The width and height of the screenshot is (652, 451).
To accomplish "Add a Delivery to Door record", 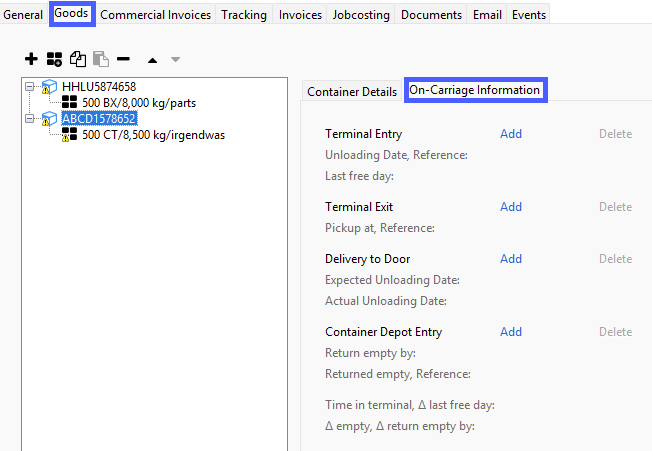I will click(510, 259).
